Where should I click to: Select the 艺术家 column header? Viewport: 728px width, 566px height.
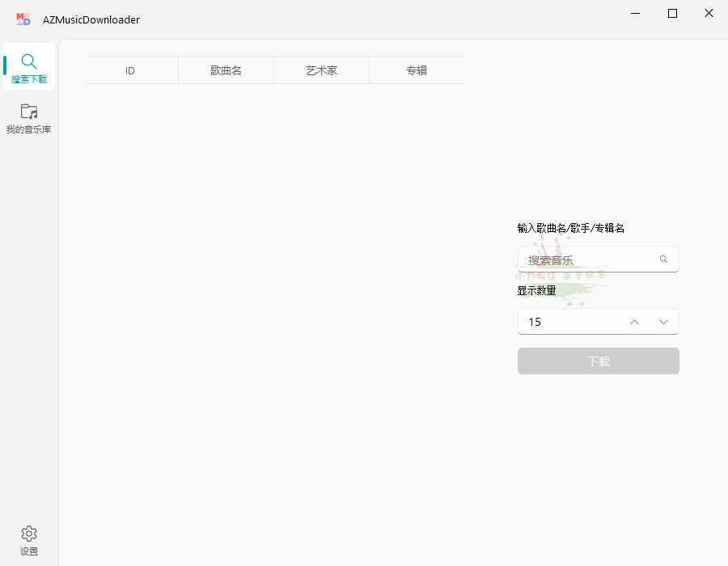point(321,70)
